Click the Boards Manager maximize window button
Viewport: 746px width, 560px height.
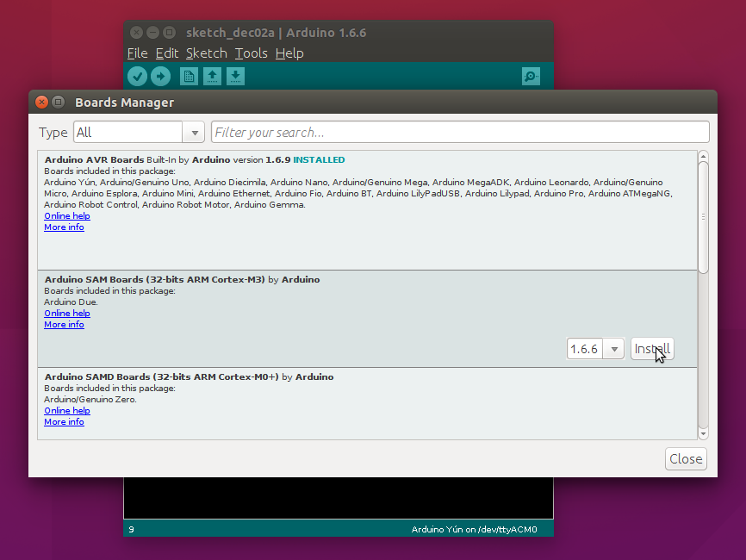(58, 103)
